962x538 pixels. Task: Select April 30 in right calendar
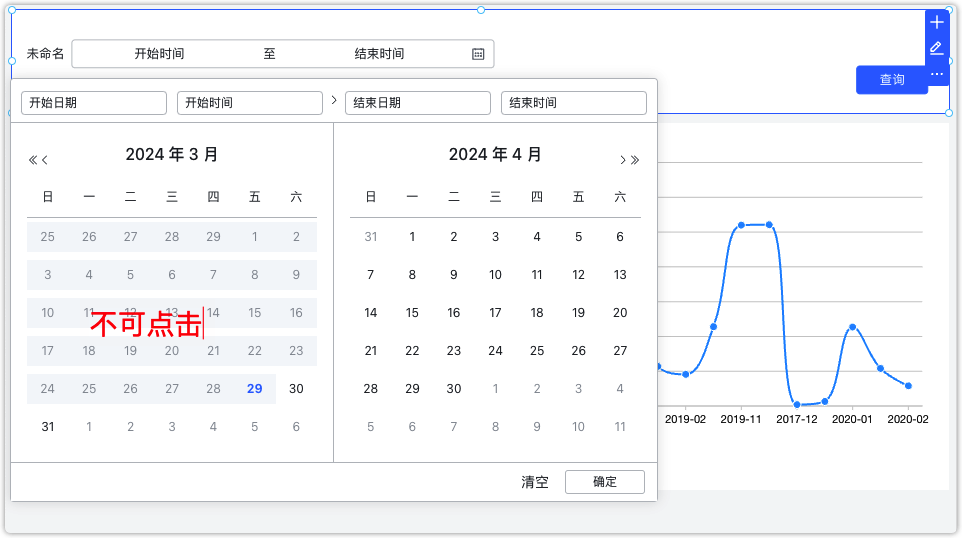click(x=453, y=388)
